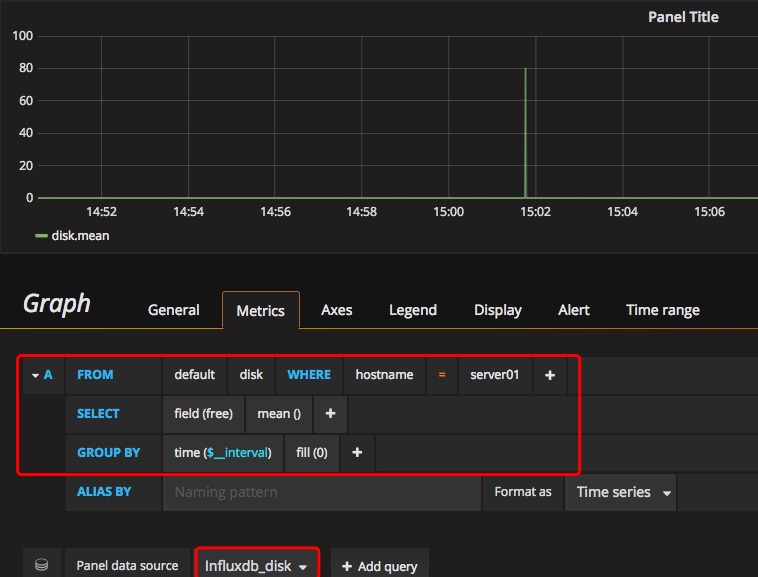Click the data source database icon
This screenshot has width=758, height=577.
tap(42, 564)
